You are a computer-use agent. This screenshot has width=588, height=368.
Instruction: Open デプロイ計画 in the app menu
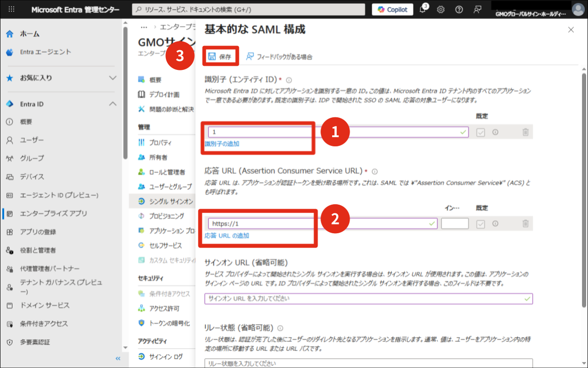point(164,94)
